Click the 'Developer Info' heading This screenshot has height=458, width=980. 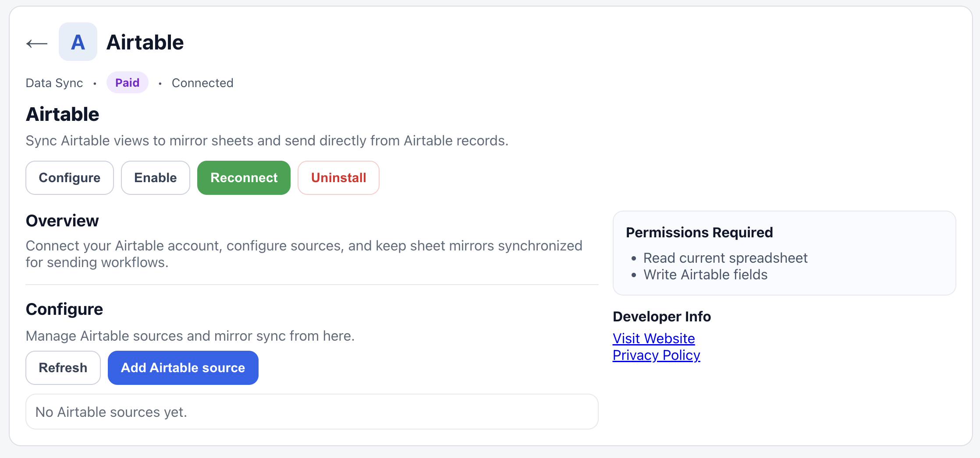point(662,317)
